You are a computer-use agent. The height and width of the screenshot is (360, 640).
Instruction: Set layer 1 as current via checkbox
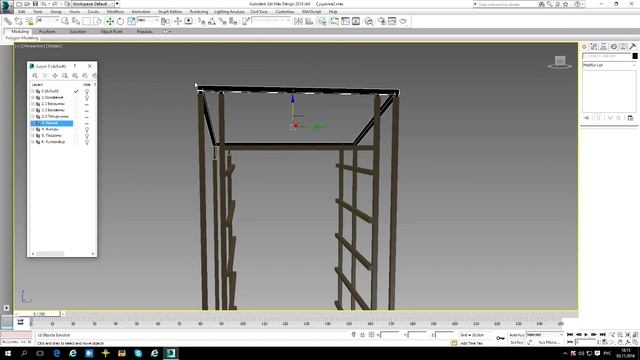coord(76,98)
